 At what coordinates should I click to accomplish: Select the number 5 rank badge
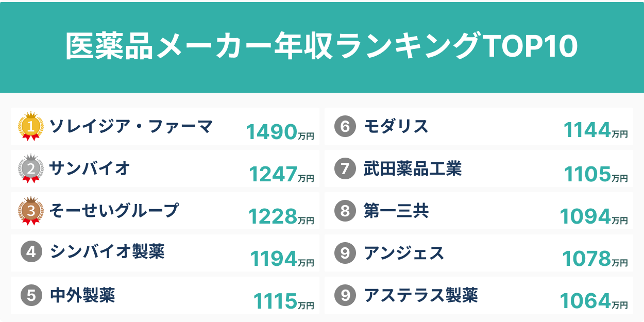(31, 295)
